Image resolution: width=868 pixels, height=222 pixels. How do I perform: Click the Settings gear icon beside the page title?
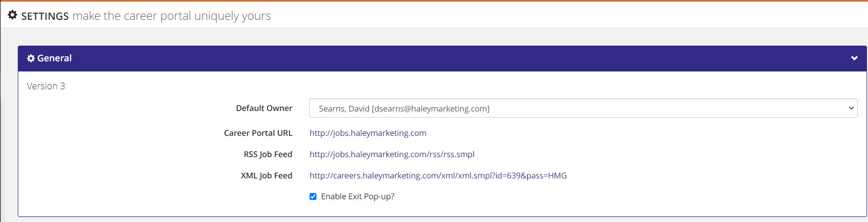click(13, 15)
